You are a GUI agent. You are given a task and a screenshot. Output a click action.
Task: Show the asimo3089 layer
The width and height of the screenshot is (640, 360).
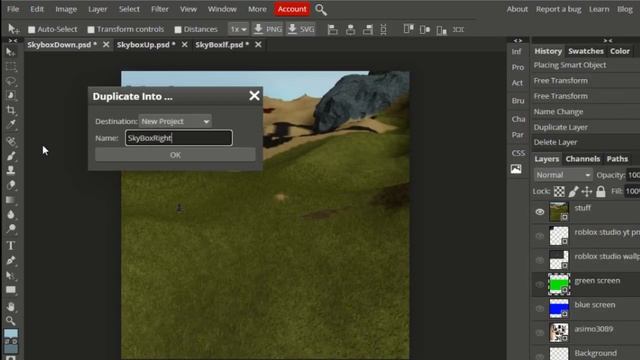[x=540, y=333]
